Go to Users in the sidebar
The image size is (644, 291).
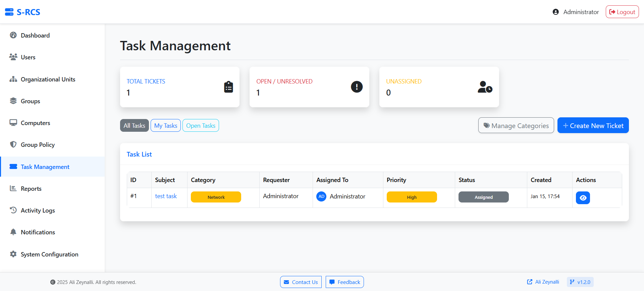[52, 57]
